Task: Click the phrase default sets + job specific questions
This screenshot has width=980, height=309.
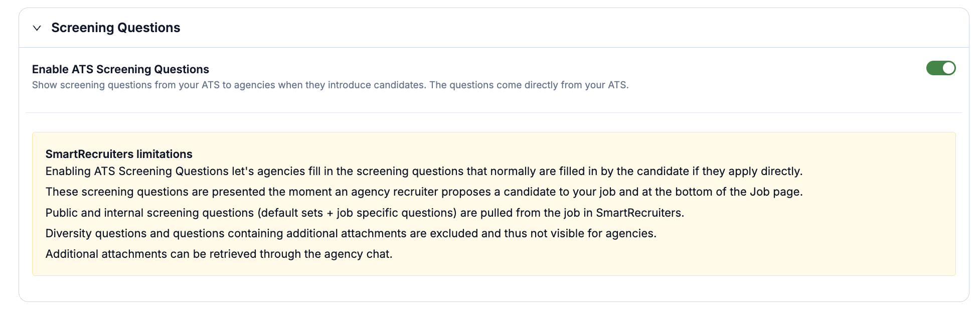Action: coord(357,213)
